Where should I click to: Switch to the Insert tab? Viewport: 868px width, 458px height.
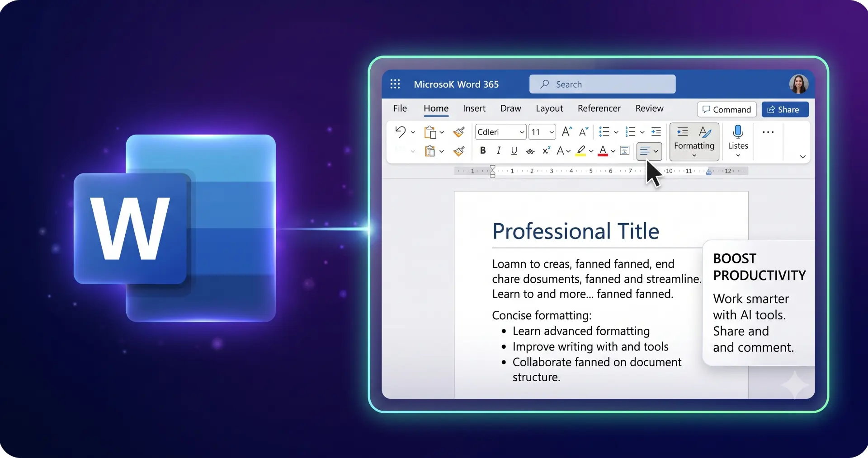pos(474,108)
